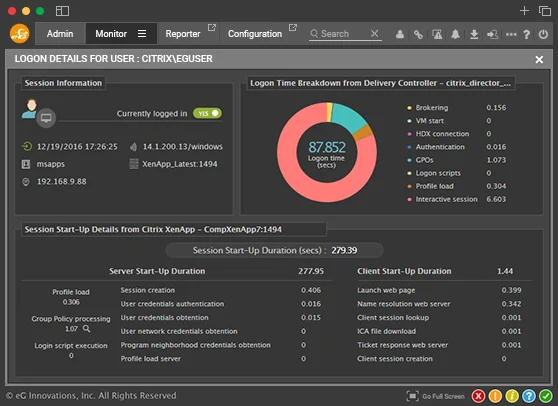Open the alarm bell notifications
This screenshot has width=558, height=406.
click(455, 34)
